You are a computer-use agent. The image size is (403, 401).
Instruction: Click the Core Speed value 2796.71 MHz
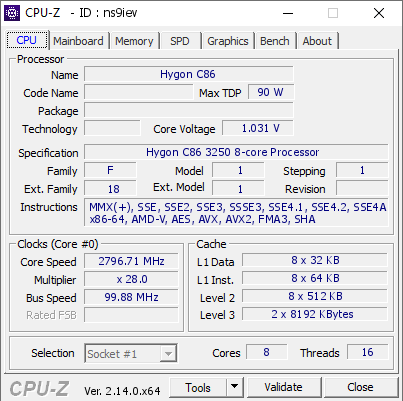pos(131,261)
